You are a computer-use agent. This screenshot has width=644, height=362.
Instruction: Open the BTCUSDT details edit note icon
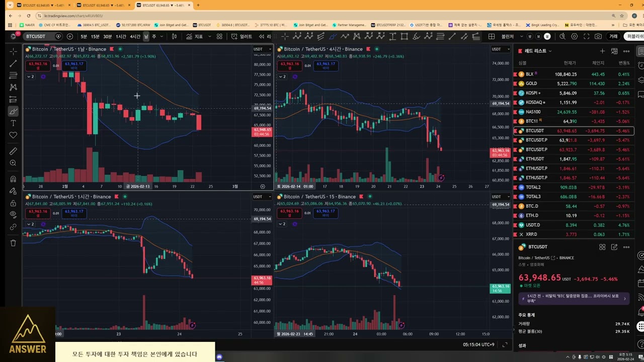614,247
